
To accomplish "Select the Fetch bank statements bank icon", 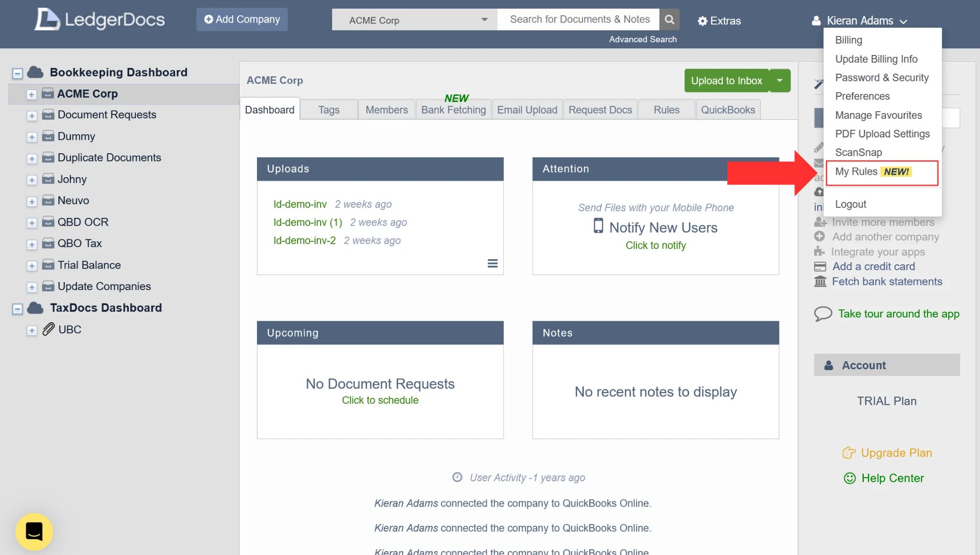I will (x=820, y=281).
